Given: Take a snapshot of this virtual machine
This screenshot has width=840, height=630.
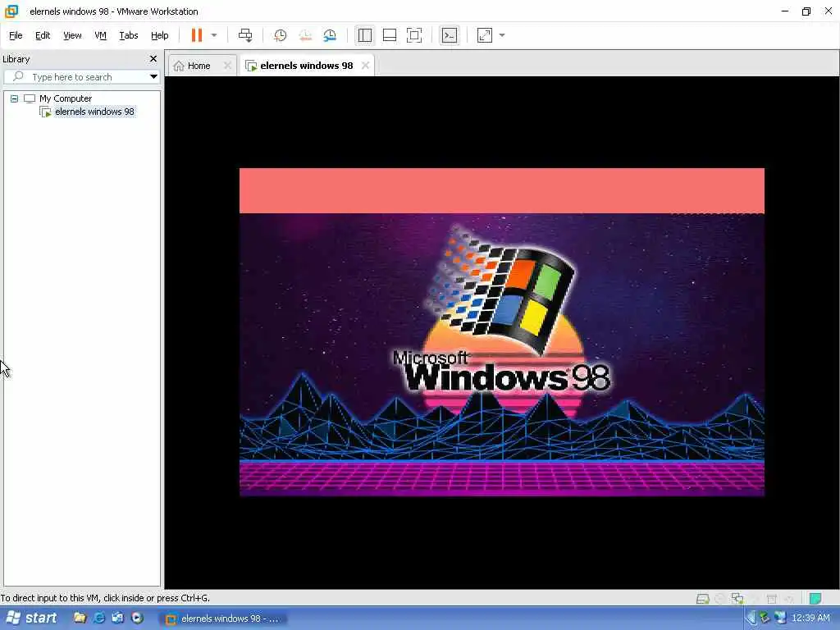Looking at the screenshot, I should (280, 35).
